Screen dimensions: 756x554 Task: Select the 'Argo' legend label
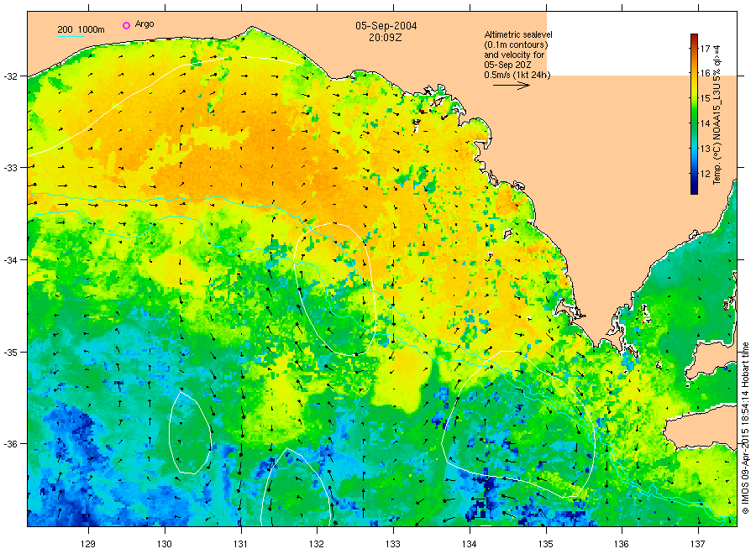pos(144,24)
